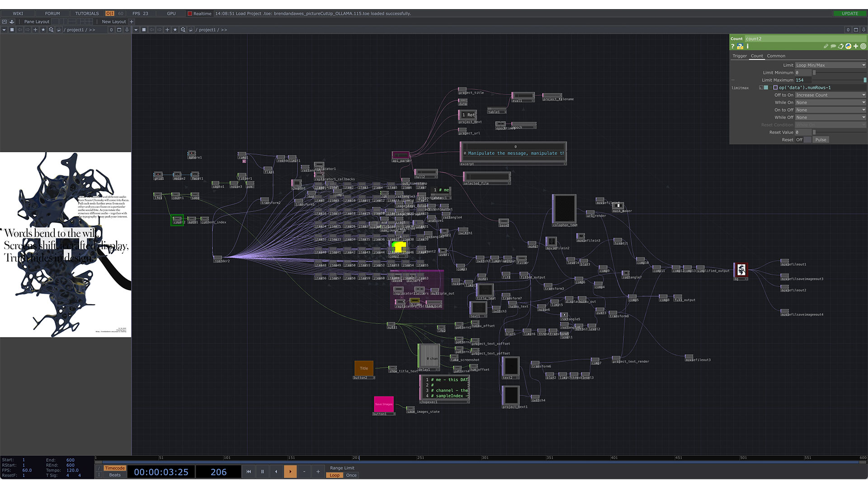Click the target circle icon in header
Image resolution: width=868 pixels, height=488 pixels.
pos(863,46)
